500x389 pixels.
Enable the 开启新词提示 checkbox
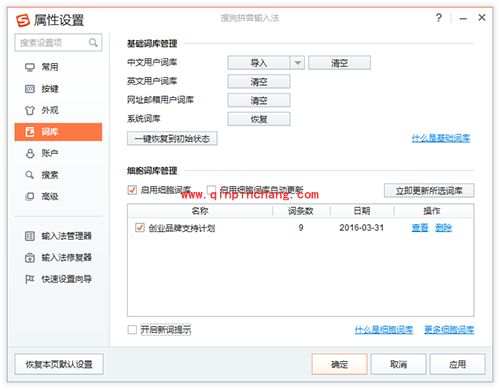click(132, 330)
